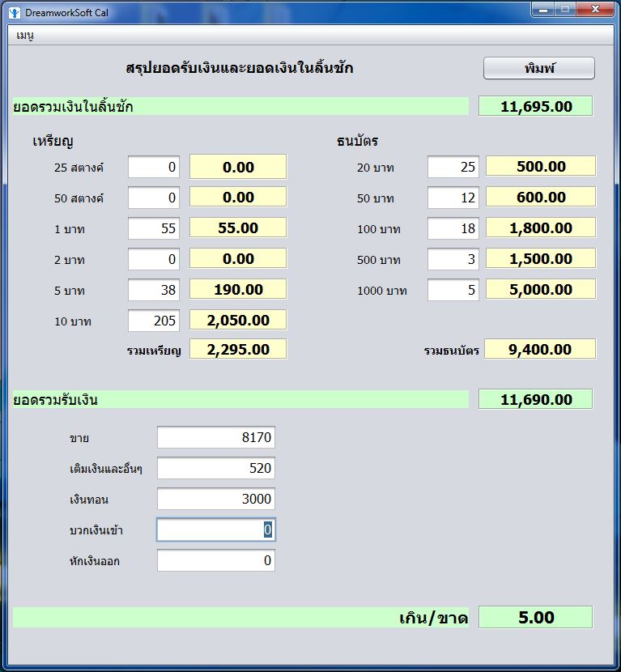
Task: Click the ขาย sales amount field
Action: point(216,438)
